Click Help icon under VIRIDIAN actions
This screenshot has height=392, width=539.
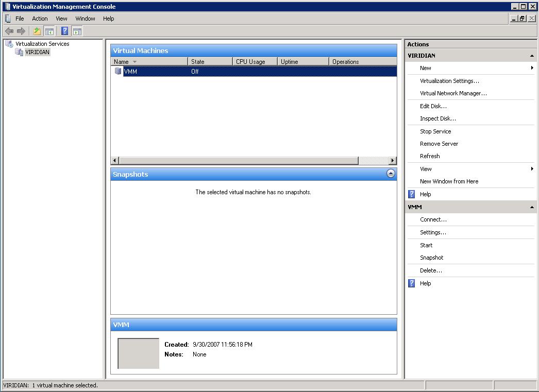pos(412,194)
